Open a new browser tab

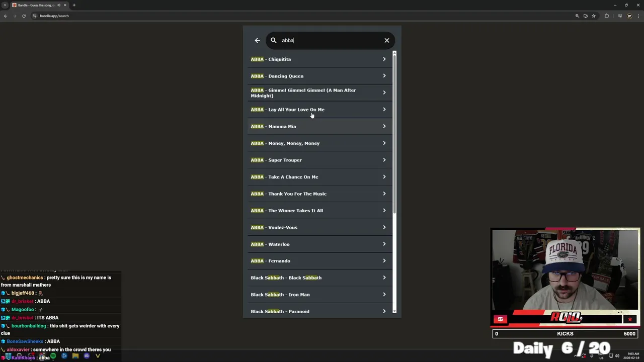(74, 5)
